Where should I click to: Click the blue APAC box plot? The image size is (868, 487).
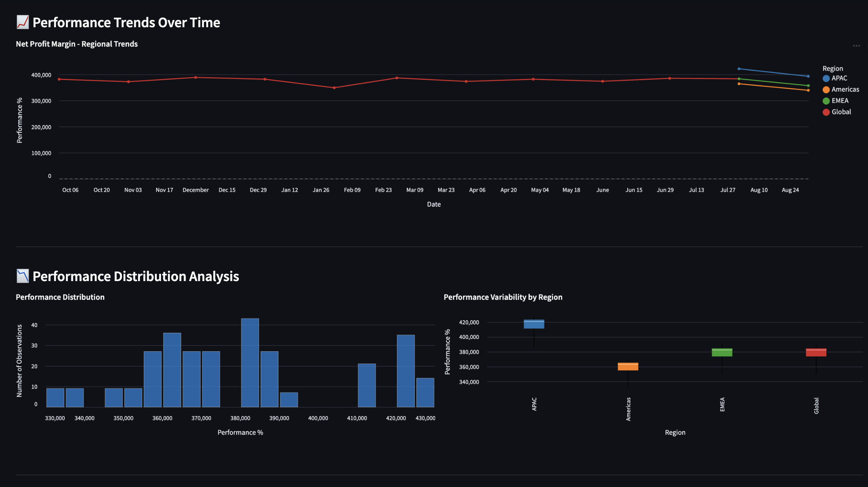click(x=534, y=324)
